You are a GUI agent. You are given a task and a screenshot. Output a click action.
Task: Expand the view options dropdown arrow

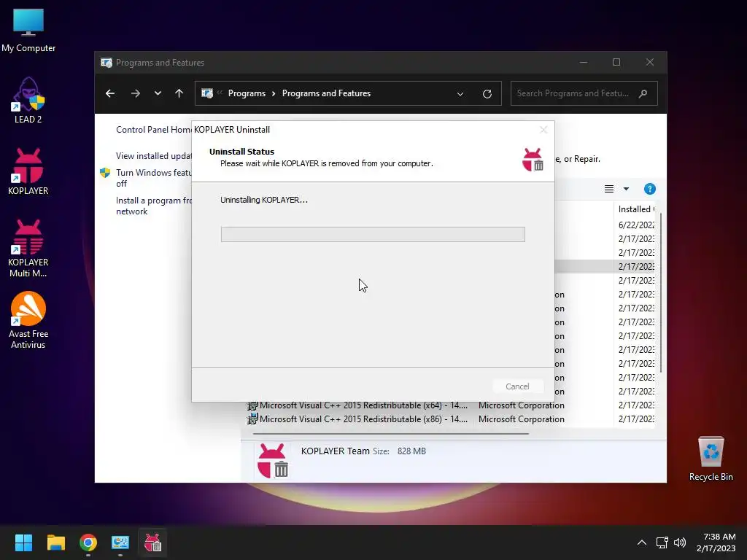click(626, 189)
